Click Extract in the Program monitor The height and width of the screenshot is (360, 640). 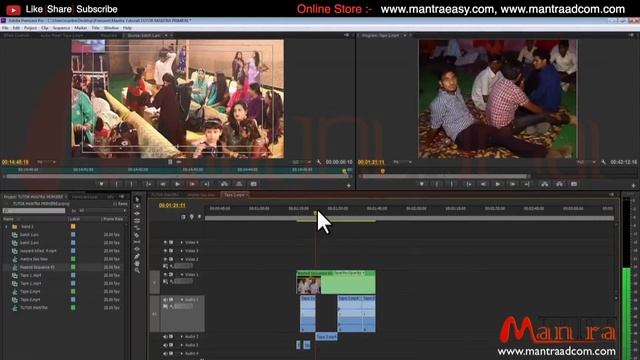(560, 184)
